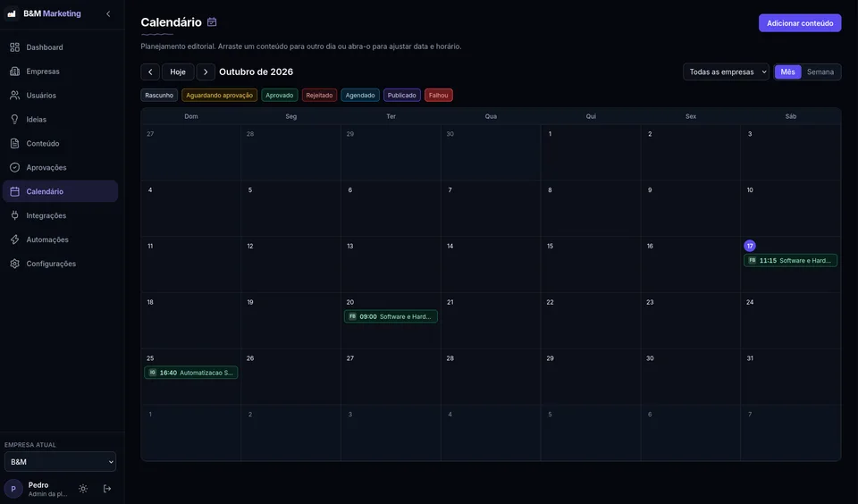Switch the calendar to Semana view
858x504 pixels.
pyautogui.click(x=820, y=71)
